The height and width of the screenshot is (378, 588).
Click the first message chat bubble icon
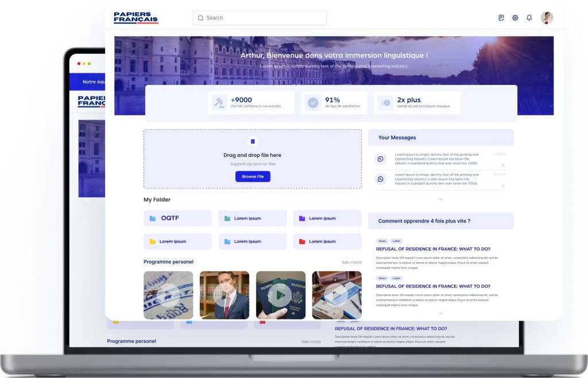(380, 159)
